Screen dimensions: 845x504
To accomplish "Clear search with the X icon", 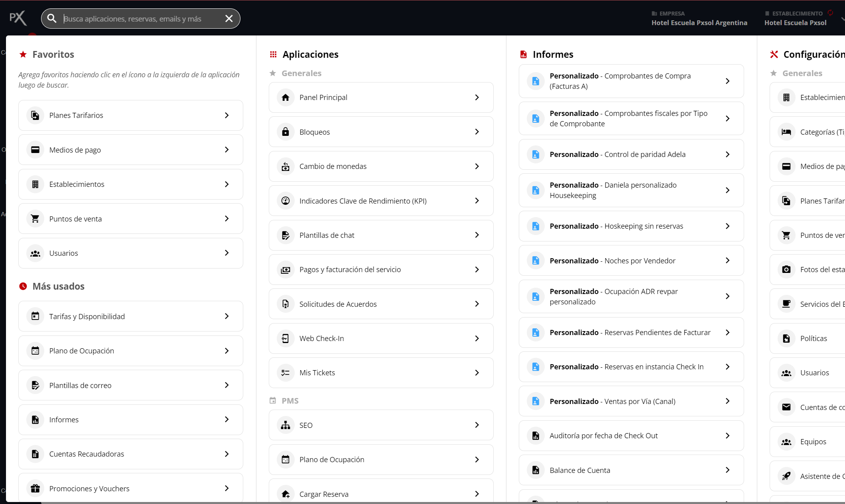I will coord(229,19).
